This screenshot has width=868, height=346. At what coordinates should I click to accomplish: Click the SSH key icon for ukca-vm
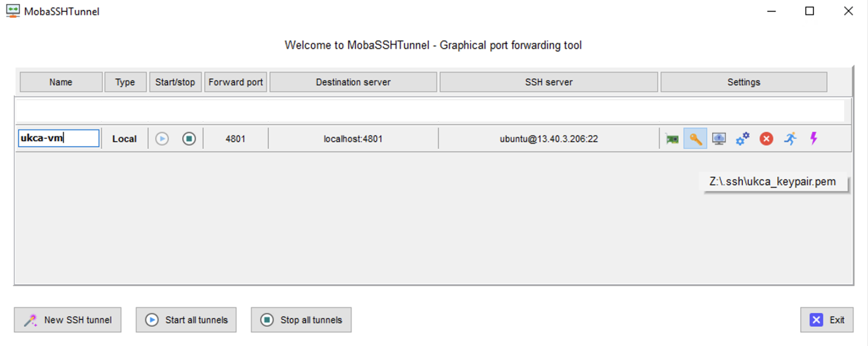[x=695, y=139]
